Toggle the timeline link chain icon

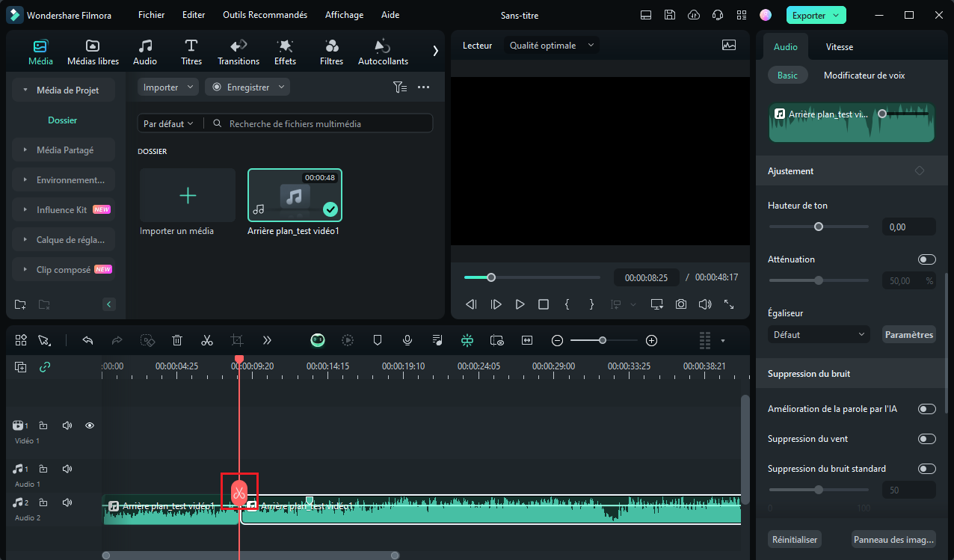[45, 367]
